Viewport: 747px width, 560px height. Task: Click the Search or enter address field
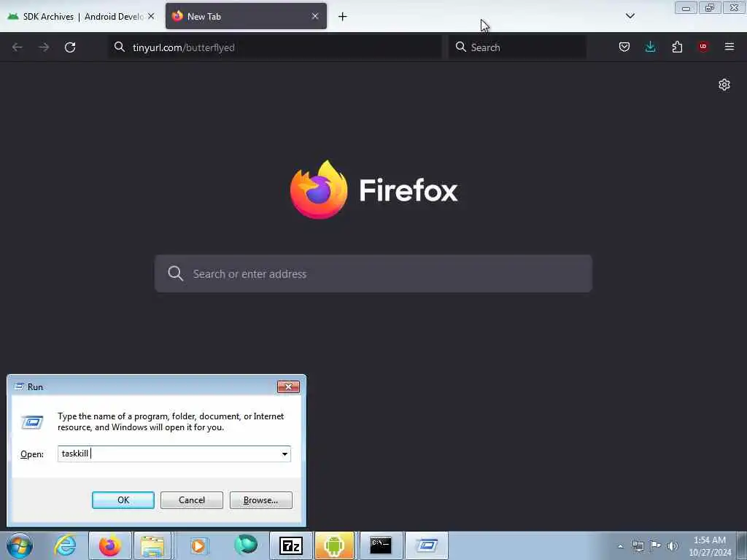click(373, 274)
